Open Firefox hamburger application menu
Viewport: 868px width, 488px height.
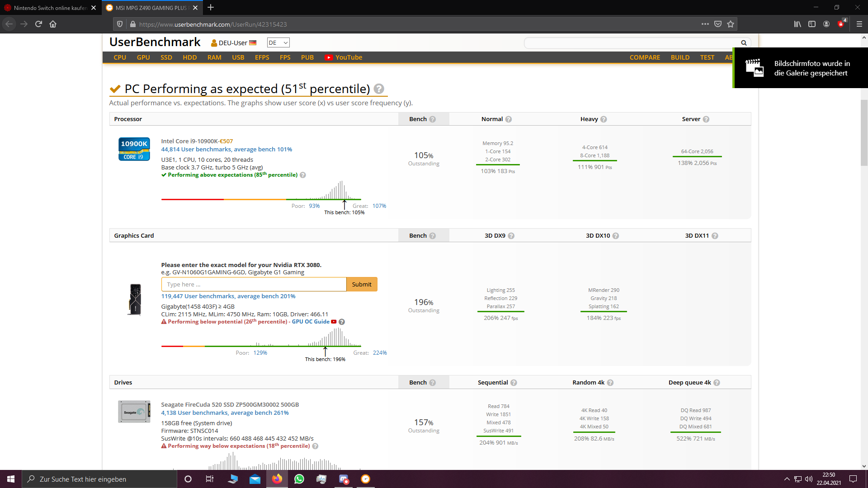859,24
